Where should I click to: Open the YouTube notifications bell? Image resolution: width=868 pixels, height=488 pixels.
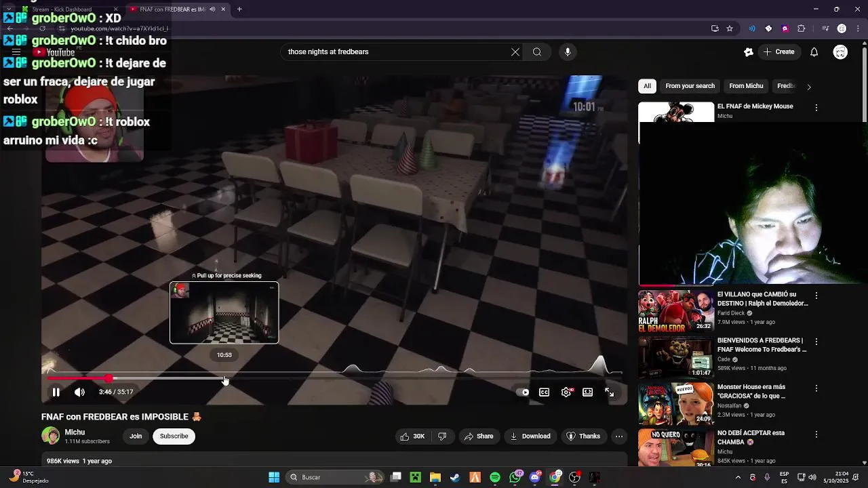(814, 52)
